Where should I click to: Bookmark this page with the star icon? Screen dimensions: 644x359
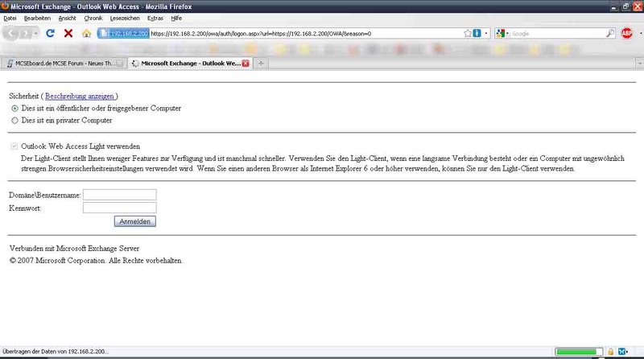pos(468,33)
